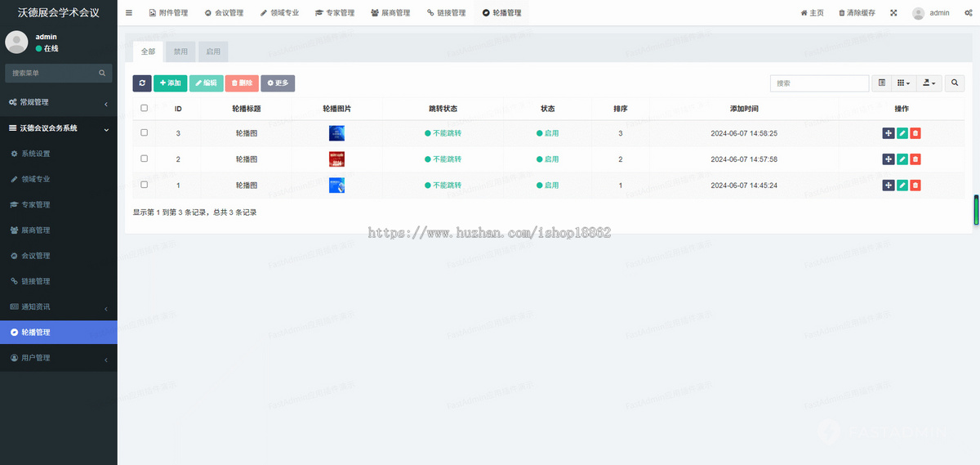Open carousel thumbnail for row ID 1
The width and height of the screenshot is (980, 465).
point(336,186)
